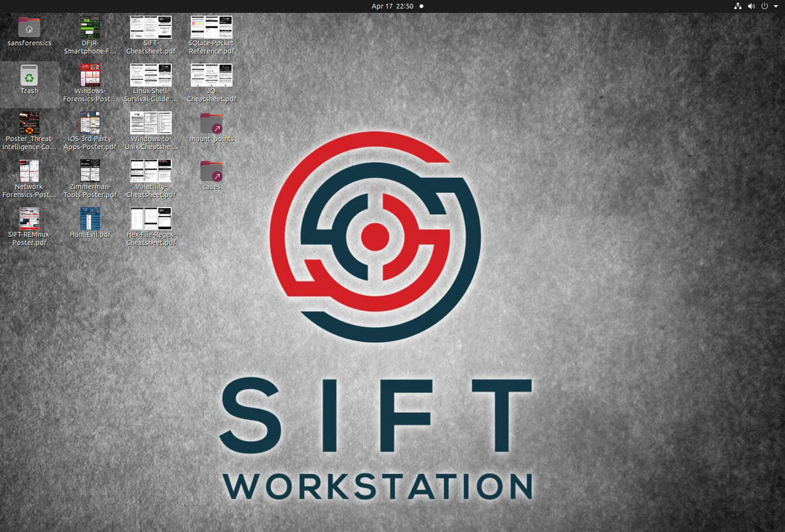
Task: Open the Trash icon on desktop
Action: [29, 75]
